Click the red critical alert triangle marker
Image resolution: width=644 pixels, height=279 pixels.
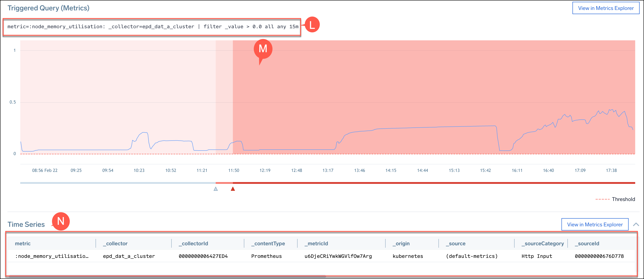(x=233, y=189)
